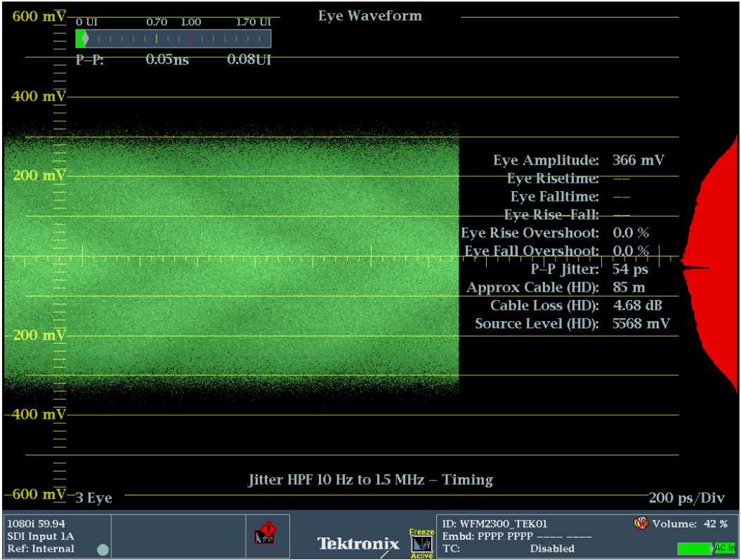Click the Eye Amplitude 366 mV reading
Screen dimensions: 741x560
(579, 160)
